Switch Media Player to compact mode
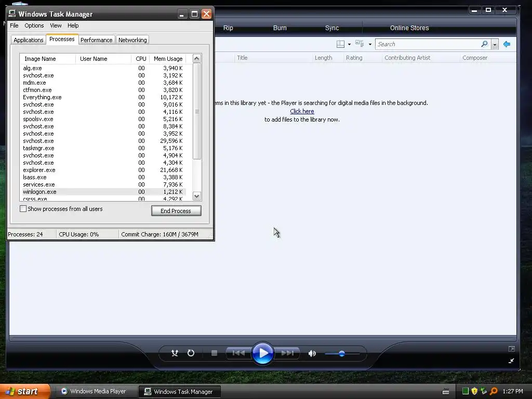The width and height of the screenshot is (532, 399). point(511,361)
